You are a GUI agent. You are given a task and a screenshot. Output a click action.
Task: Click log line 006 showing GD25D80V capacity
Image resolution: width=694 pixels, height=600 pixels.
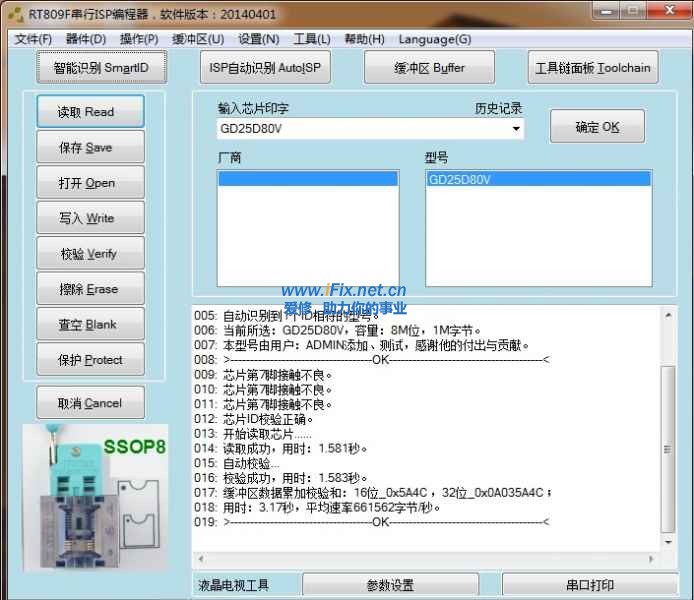[337, 331]
